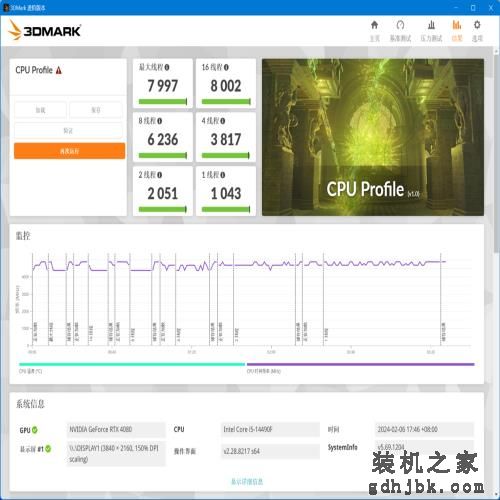Image resolution: width=500 pixels, height=500 pixels.
Task: Click the v2.28.8217 s64 version field
Action: click(x=270, y=451)
